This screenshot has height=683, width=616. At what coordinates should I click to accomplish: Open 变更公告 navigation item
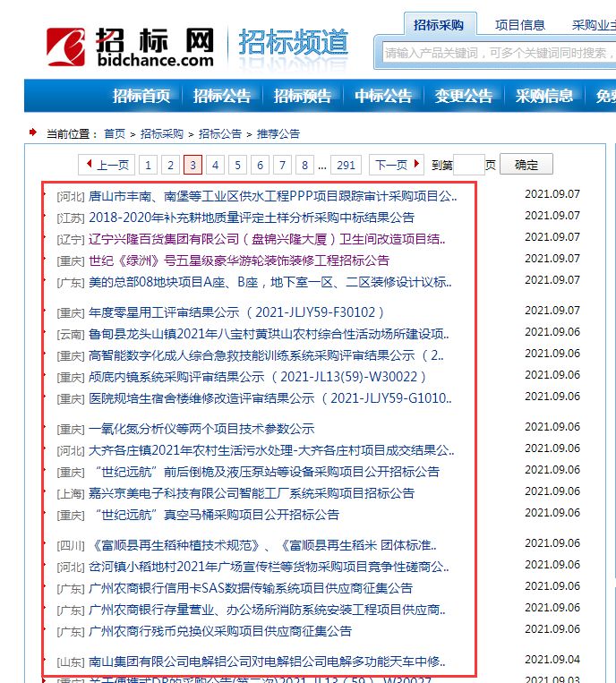464,96
